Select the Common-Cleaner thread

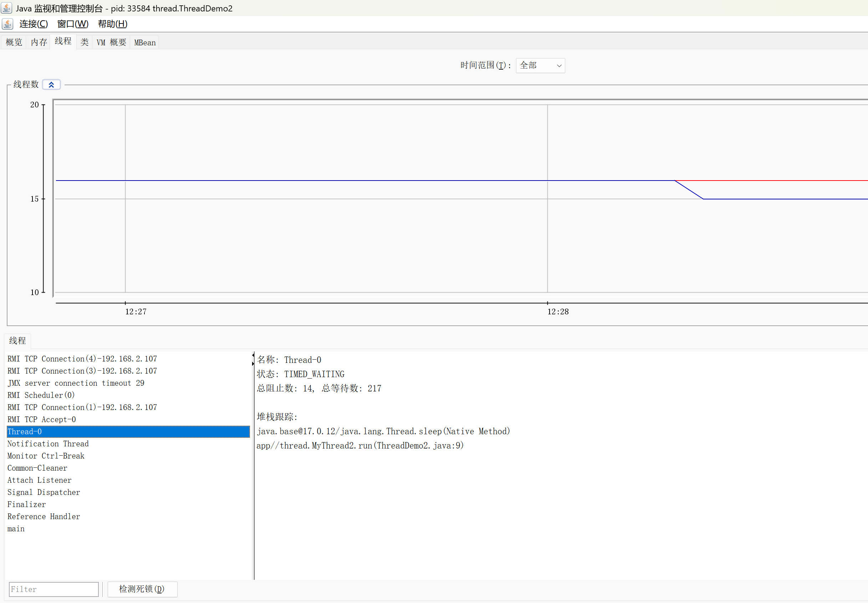[x=128, y=468]
